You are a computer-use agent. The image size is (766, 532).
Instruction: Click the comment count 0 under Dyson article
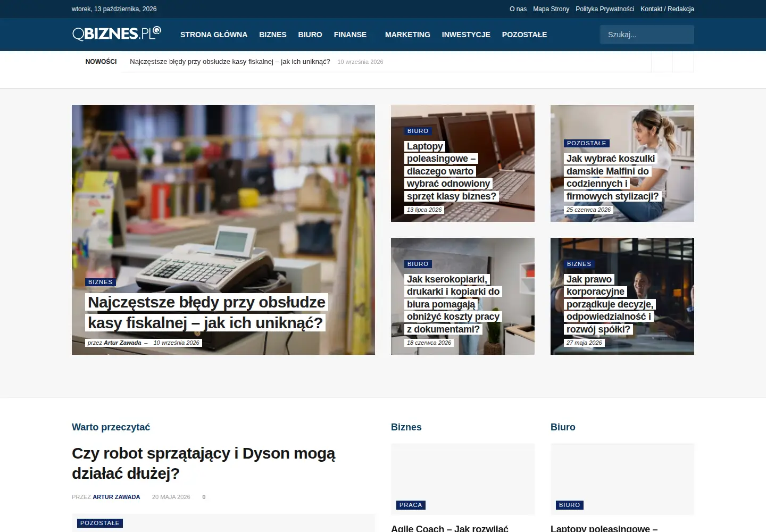pyautogui.click(x=204, y=497)
